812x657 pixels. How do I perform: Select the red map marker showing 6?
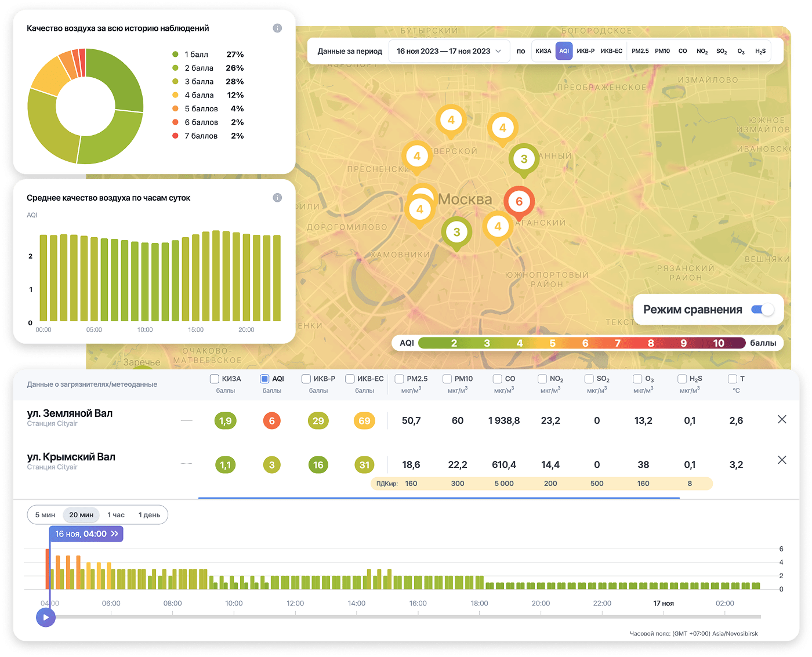(x=519, y=202)
